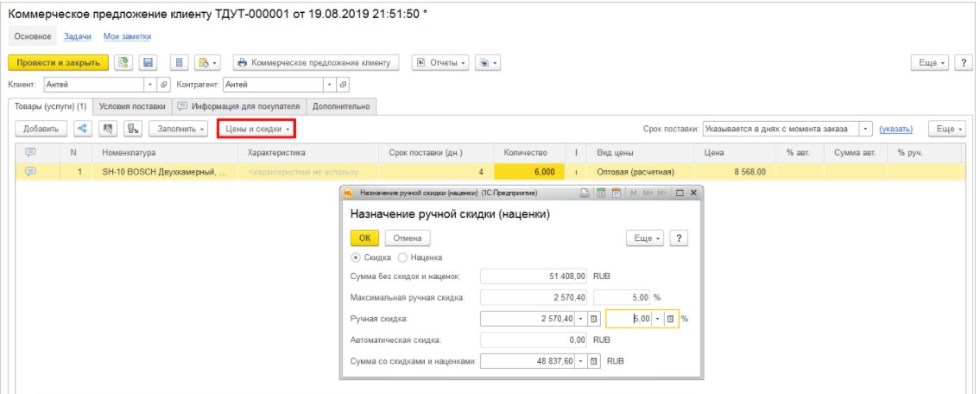
Task: Open the Заполнить dropdown menu
Action: [180, 129]
